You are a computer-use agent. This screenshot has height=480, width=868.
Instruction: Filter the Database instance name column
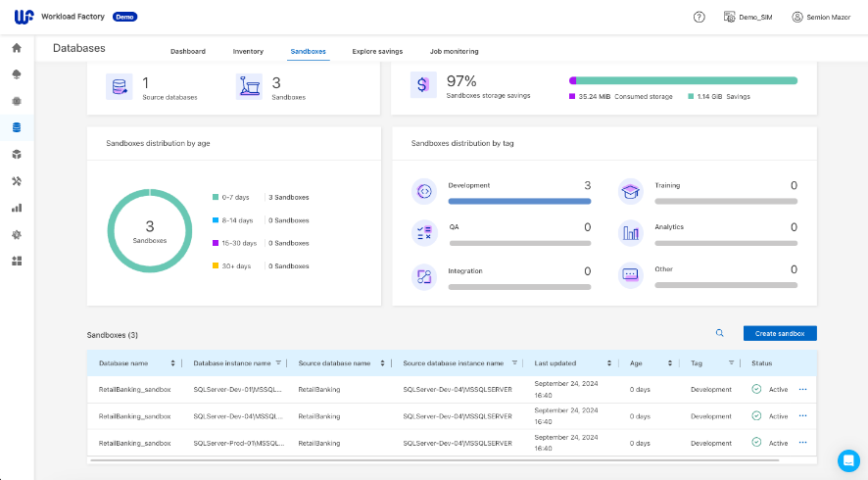click(278, 363)
